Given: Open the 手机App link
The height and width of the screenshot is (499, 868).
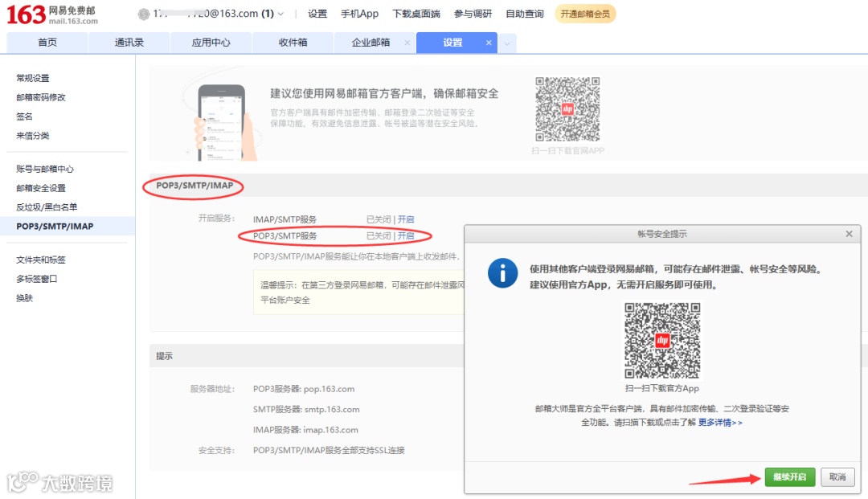Looking at the screenshot, I should [359, 14].
